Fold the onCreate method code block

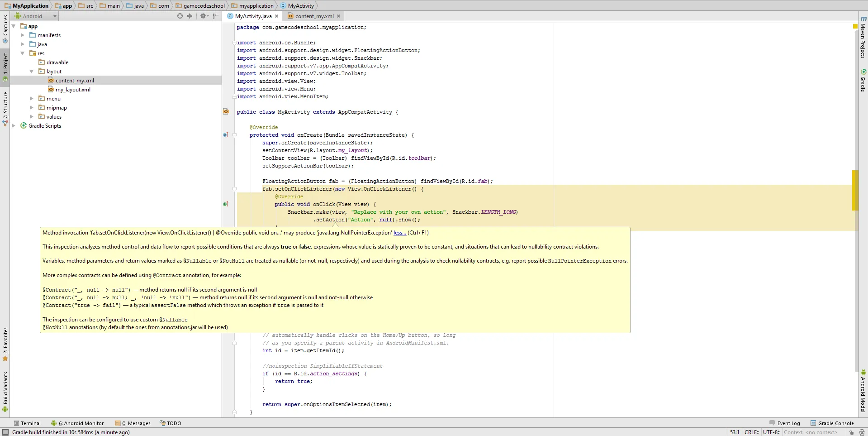[x=234, y=135]
